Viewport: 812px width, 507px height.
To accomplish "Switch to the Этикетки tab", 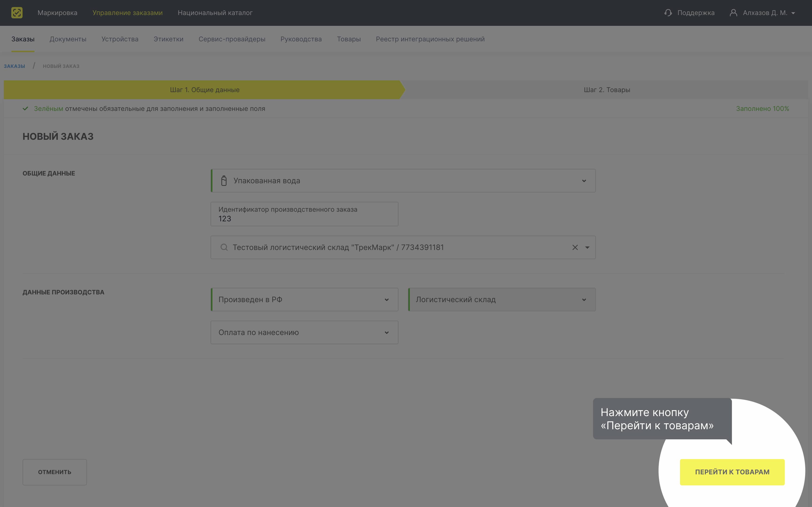I will (168, 39).
